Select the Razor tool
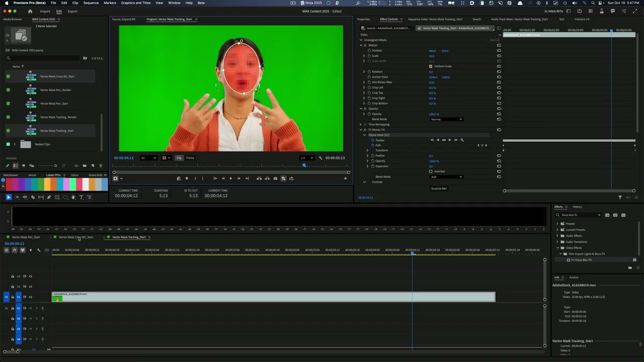 [33, 197]
